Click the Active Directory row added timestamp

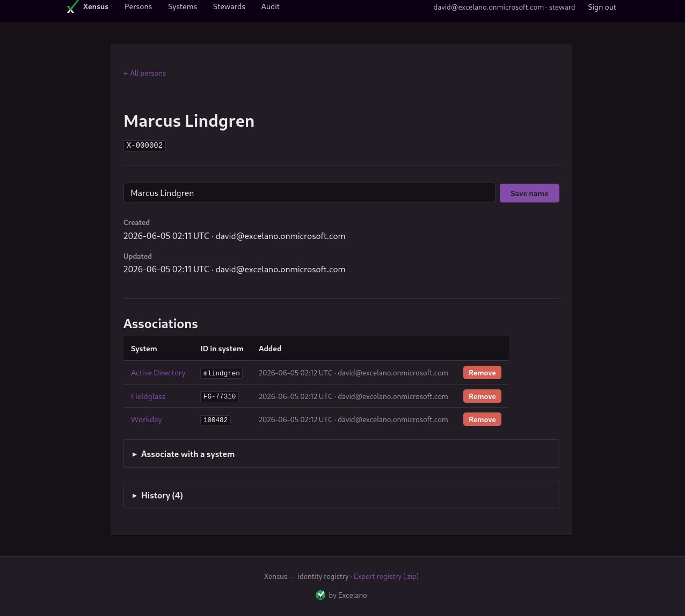point(353,373)
